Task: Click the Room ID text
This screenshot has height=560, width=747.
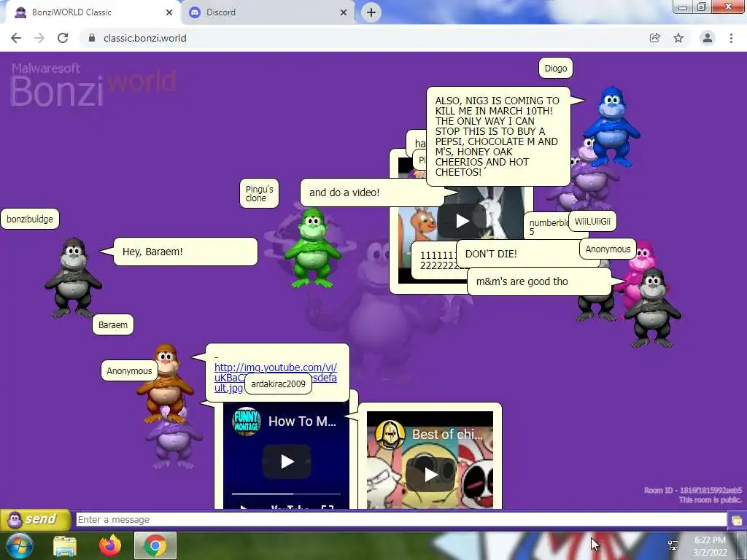Action: (693, 490)
